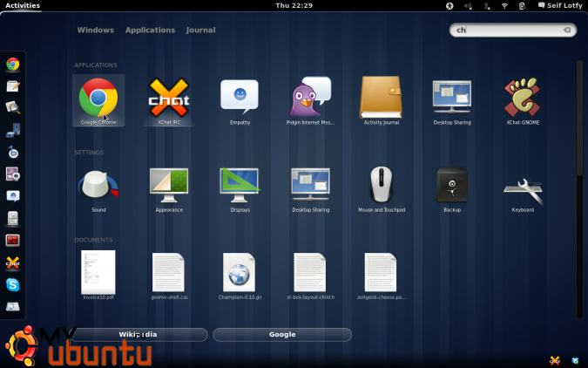Launch Banshee from the dash
Viewport: 588px width, 368px height.
tap(13, 152)
